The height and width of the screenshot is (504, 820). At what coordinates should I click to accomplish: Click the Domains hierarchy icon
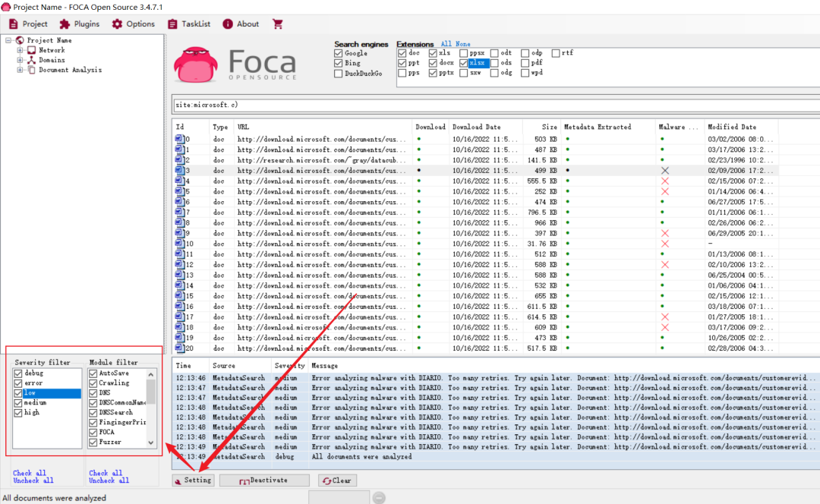point(31,60)
